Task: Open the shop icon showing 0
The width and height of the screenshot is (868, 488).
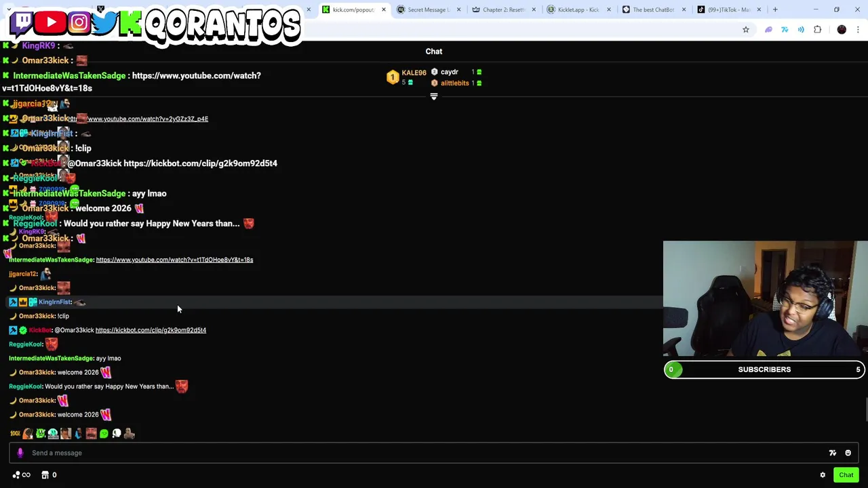Action: [49, 475]
